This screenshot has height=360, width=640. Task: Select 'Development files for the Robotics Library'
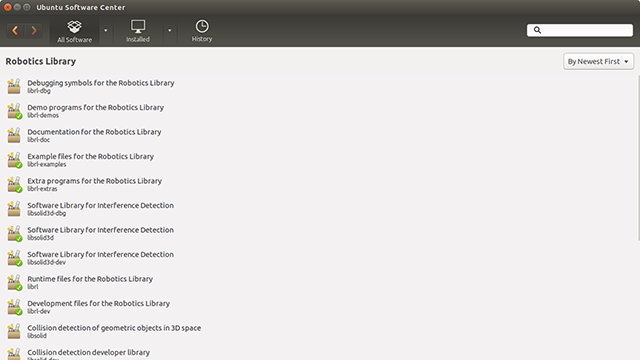click(98, 303)
